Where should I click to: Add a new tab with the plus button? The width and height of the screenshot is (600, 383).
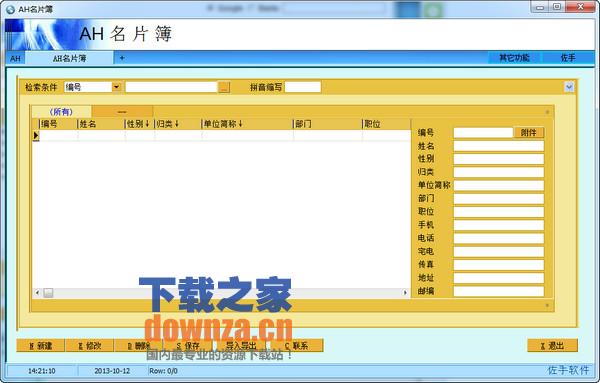122,58
